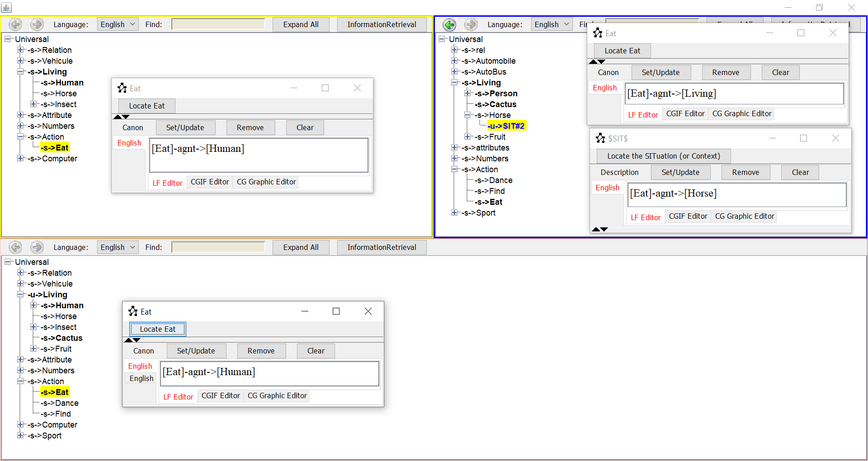Click the down split arrow in top-left Eat dialog
Image resolution: width=868 pixels, height=461 pixels.
(126, 117)
